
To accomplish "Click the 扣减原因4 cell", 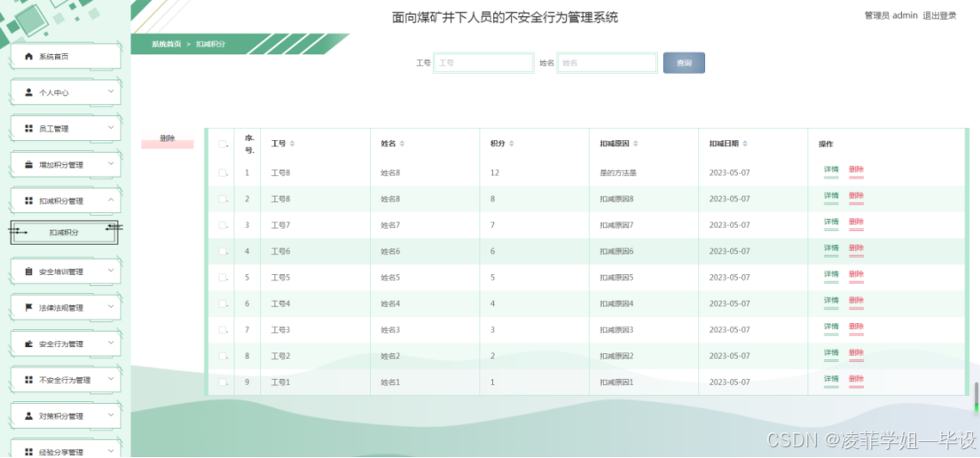I will coord(616,304).
